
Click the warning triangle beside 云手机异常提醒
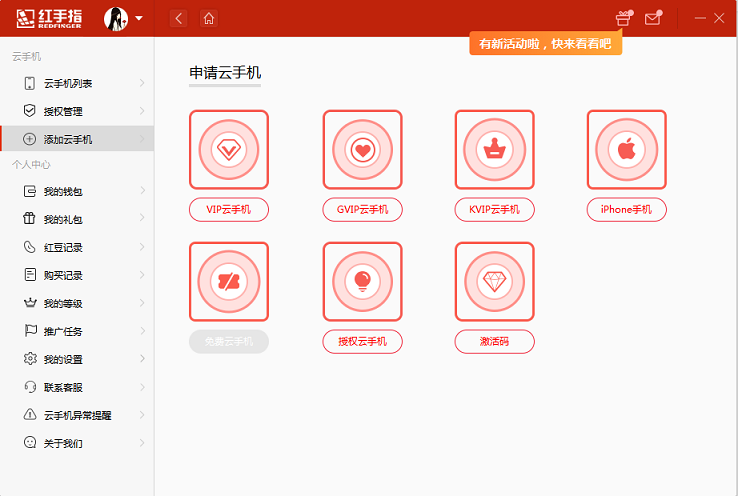point(30,414)
